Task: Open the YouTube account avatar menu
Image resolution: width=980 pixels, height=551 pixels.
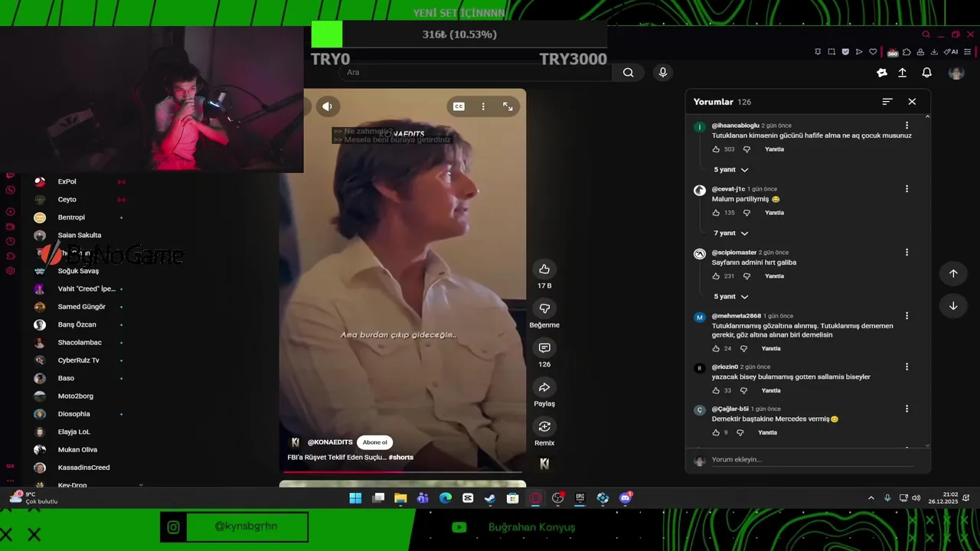Action: 956,73
